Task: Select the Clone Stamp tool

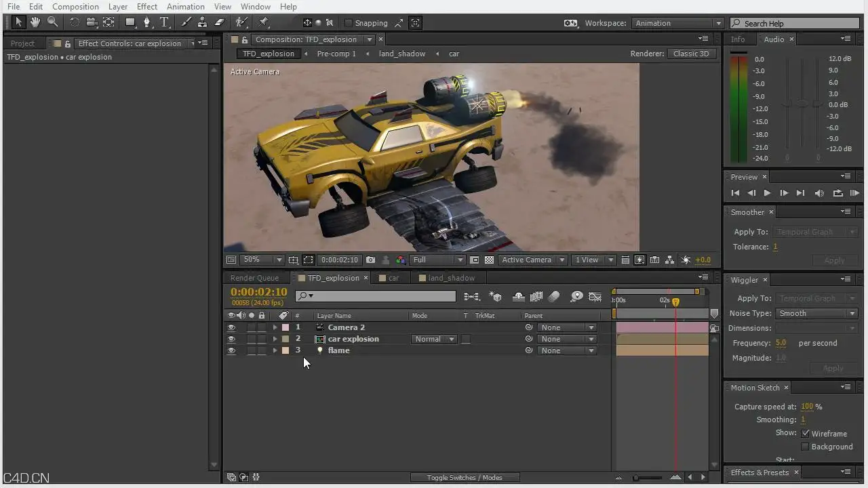Action: tap(202, 22)
